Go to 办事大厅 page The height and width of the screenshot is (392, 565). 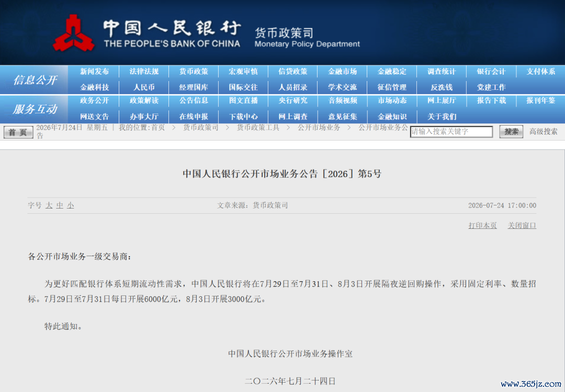click(144, 117)
